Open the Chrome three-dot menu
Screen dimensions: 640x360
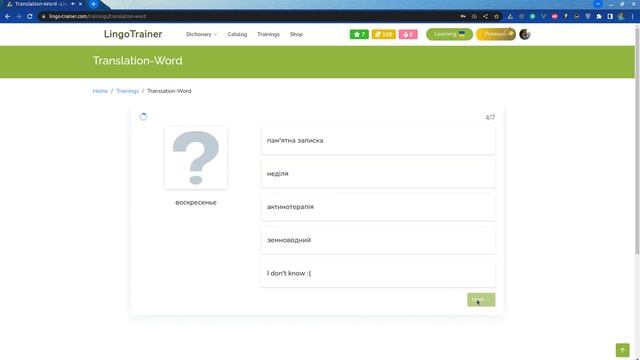click(633, 16)
